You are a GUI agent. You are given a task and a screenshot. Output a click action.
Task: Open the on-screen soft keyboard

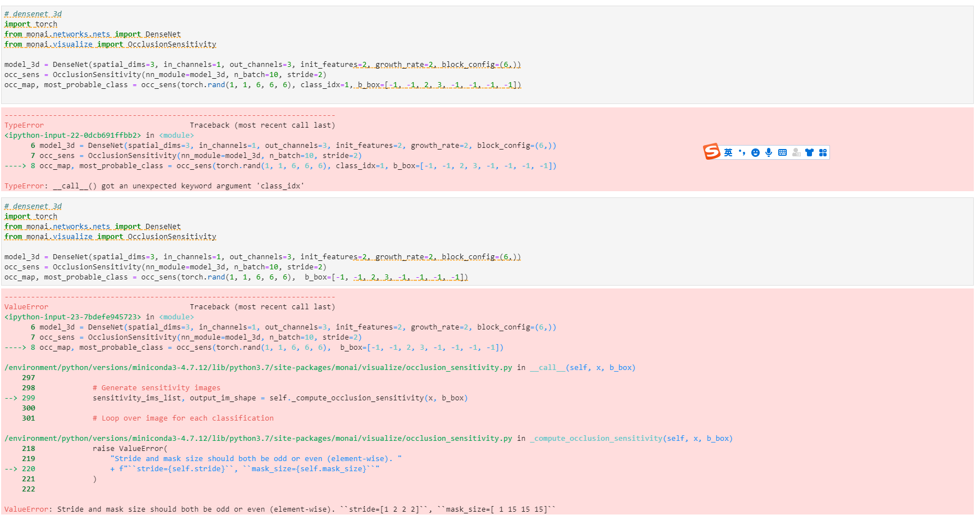click(782, 152)
